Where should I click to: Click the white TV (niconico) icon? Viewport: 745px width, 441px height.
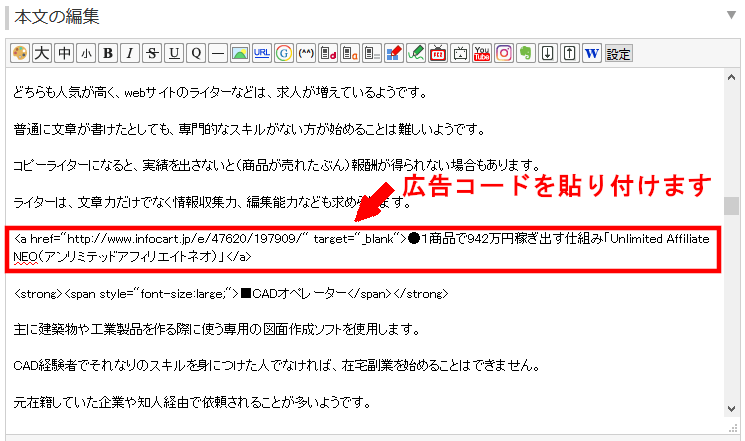(x=460, y=53)
